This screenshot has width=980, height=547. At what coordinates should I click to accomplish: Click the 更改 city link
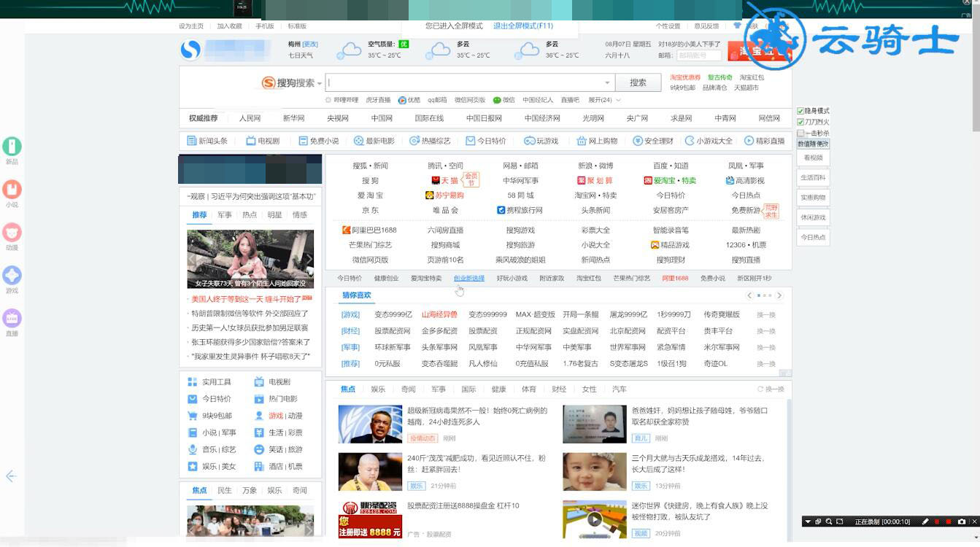pyautogui.click(x=310, y=44)
